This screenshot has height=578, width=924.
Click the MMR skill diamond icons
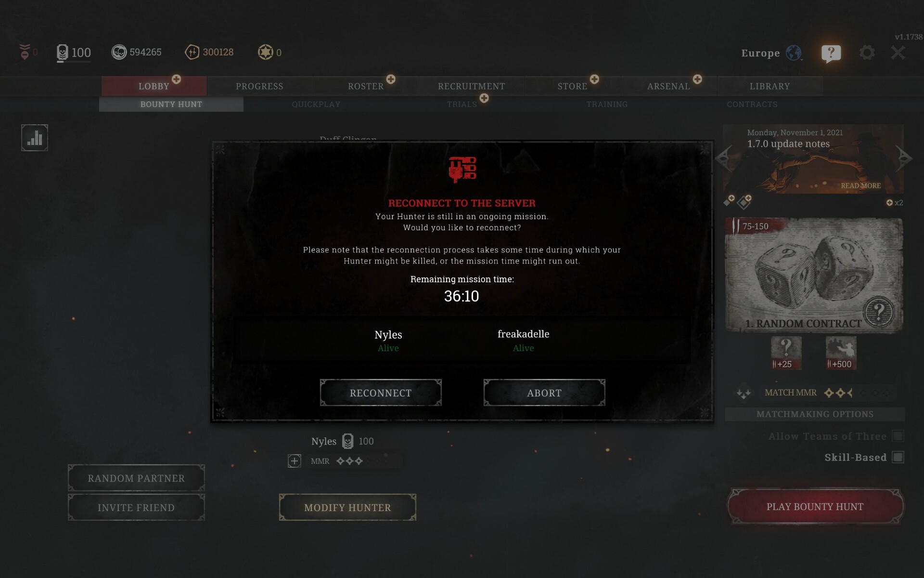click(x=348, y=461)
